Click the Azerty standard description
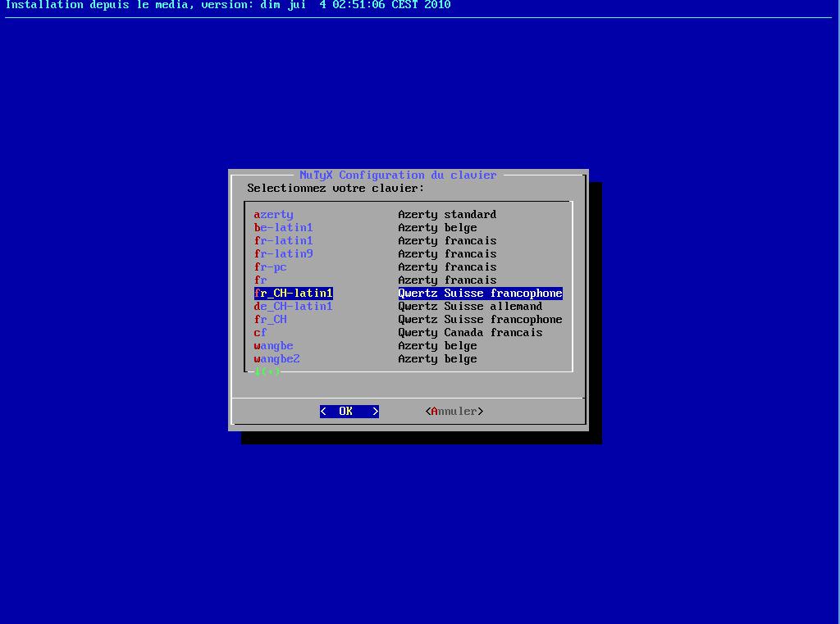 (x=447, y=214)
